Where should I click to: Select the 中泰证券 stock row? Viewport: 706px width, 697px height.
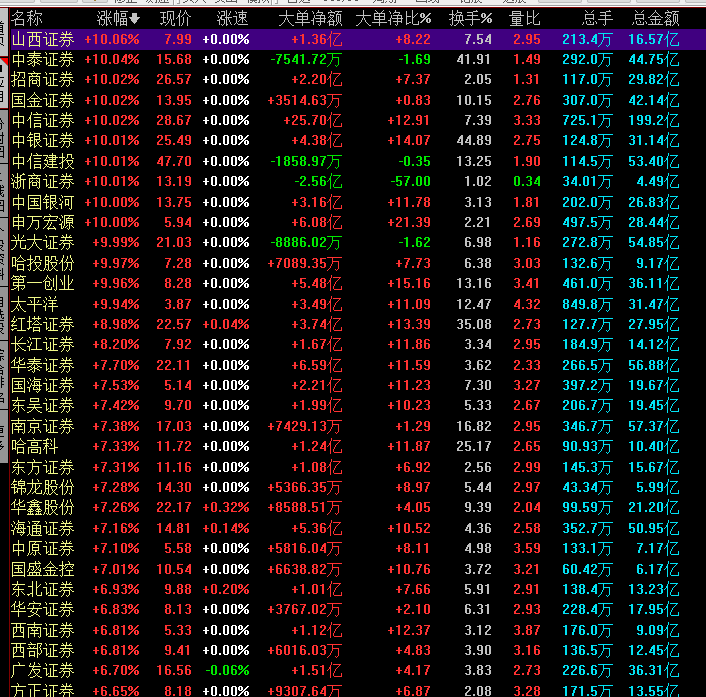point(358,59)
